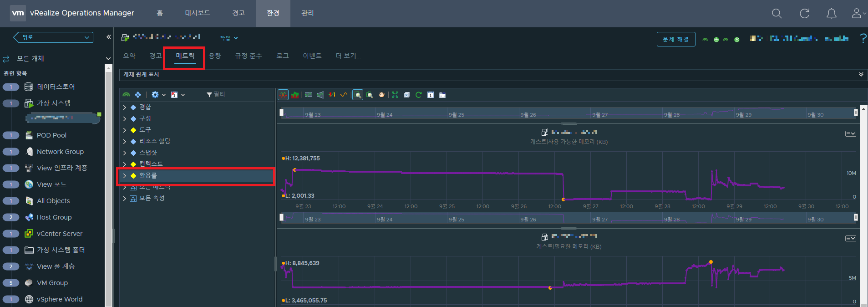This screenshot has height=307, width=868.
Task: Go to the 홈 menu
Action: 160,13
